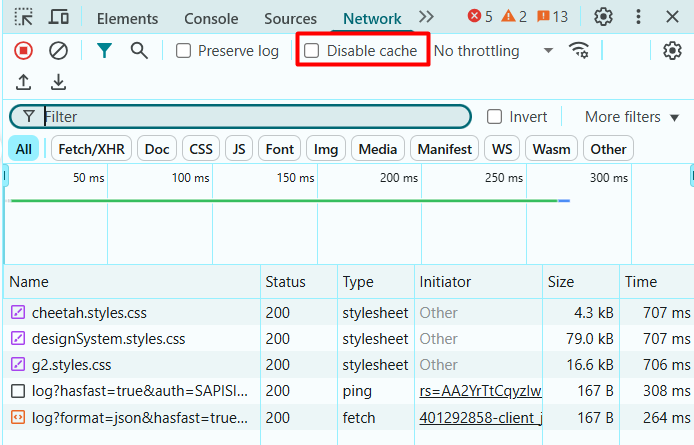This screenshot has height=445, width=694.
Task: Open network conditions Wi-Fi icon
Action: tap(578, 50)
